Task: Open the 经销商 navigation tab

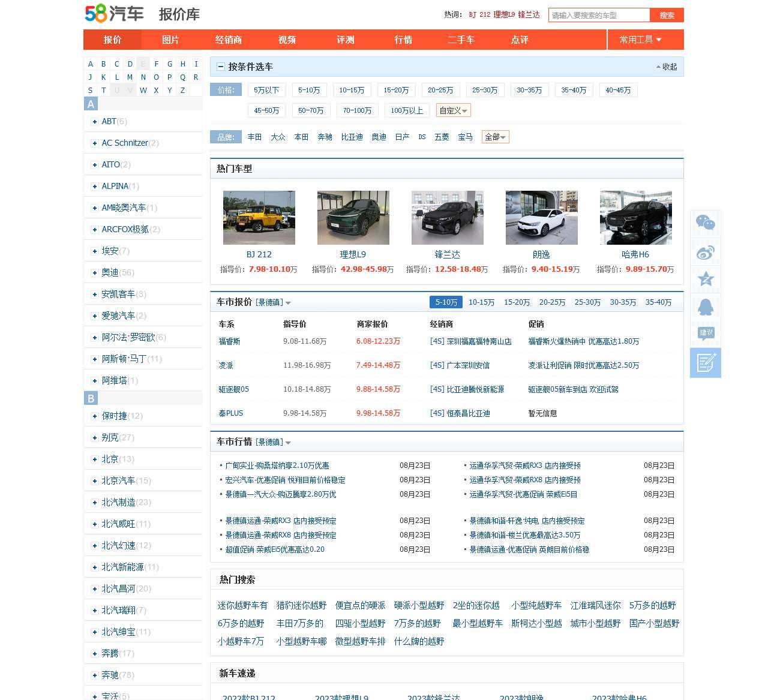Action: click(x=229, y=40)
